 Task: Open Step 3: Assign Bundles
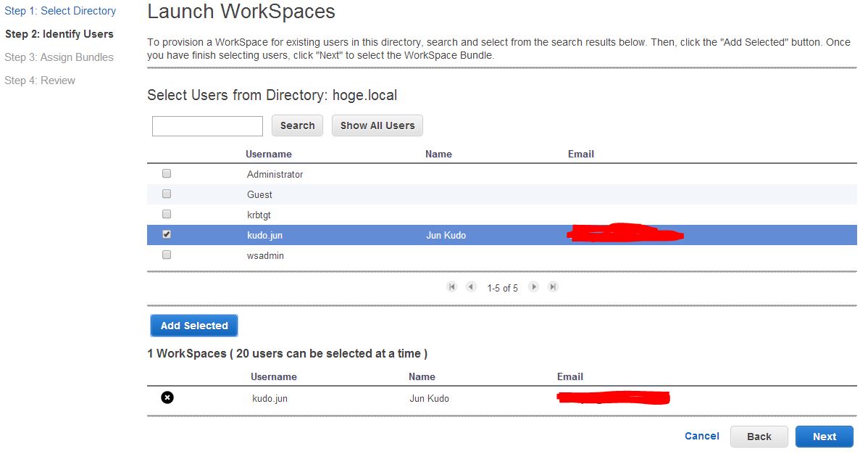coord(59,57)
